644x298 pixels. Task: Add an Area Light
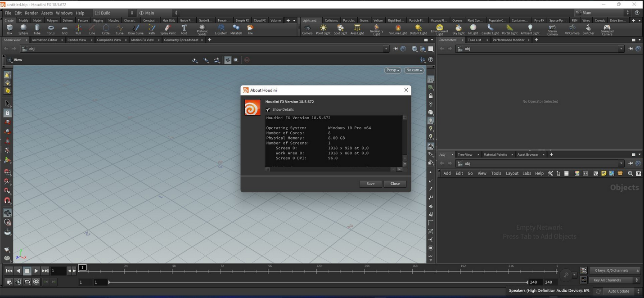357,29
